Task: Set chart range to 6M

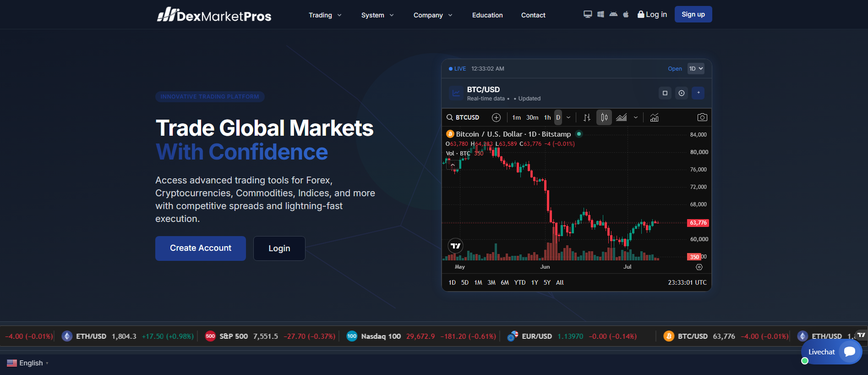Action: (505, 282)
